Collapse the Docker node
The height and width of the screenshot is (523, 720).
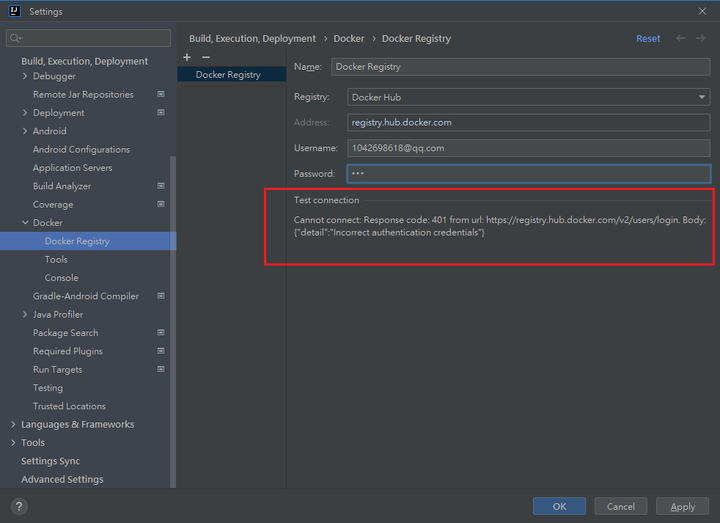(25, 223)
